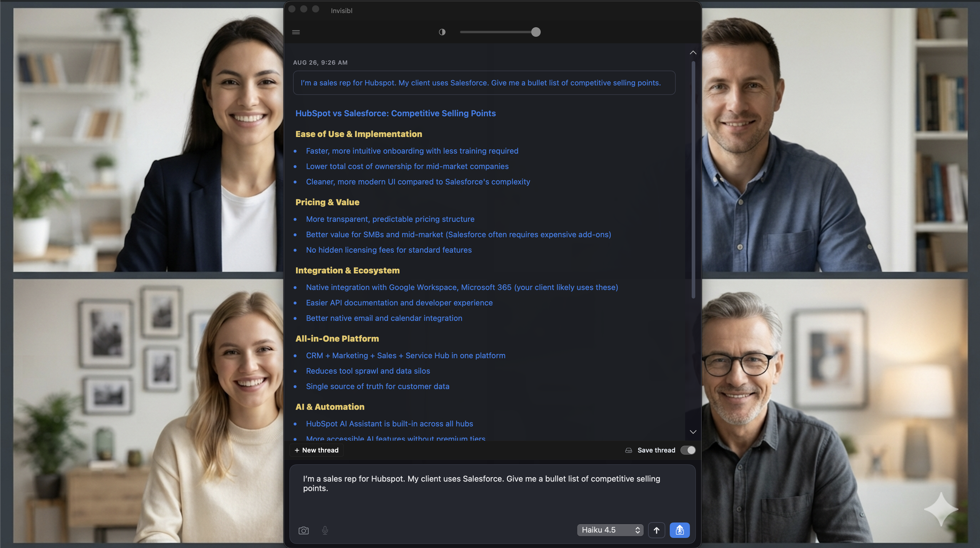Click the blue share upload button
980x548 pixels.
click(x=680, y=530)
